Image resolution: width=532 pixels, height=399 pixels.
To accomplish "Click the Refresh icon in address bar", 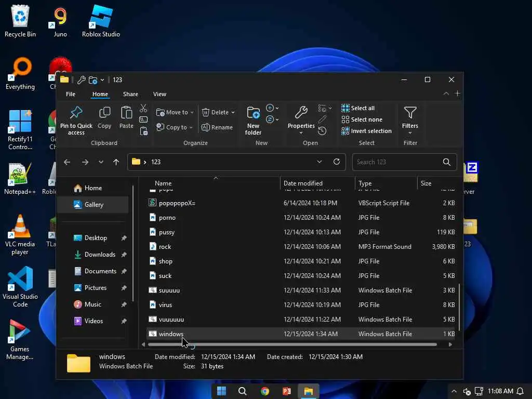I will 337,162.
